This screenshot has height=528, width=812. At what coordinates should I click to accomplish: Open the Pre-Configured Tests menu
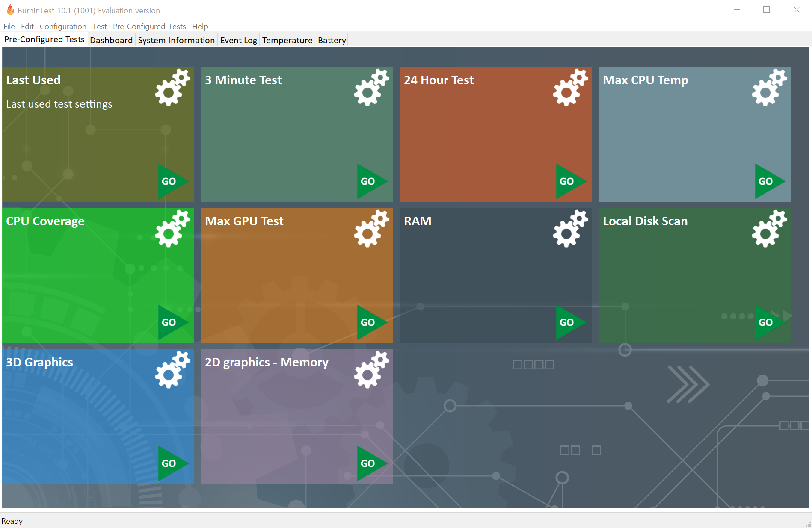149,27
